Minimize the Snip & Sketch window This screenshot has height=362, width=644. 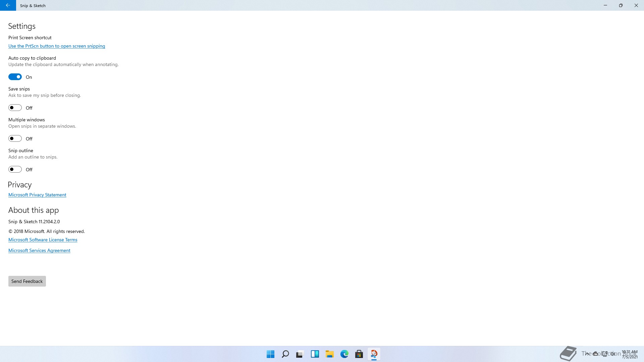tap(605, 5)
